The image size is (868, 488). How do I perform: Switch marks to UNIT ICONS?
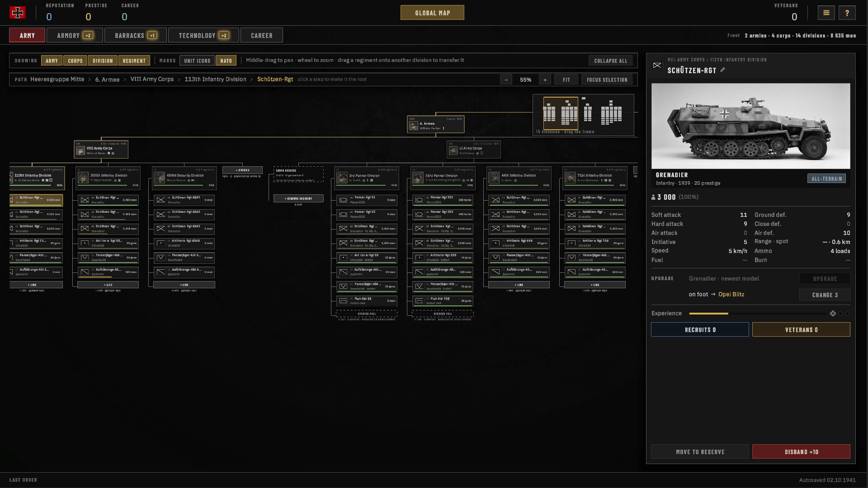(197, 61)
